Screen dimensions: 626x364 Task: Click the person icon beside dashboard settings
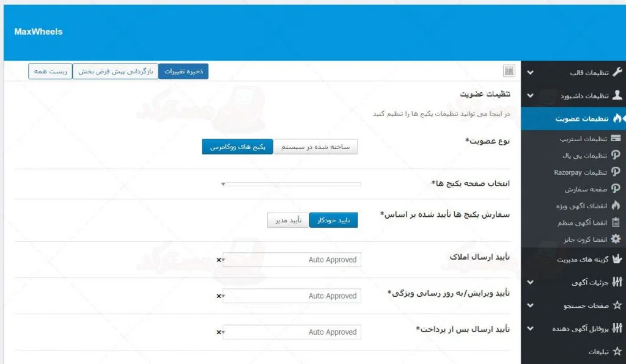[x=617, y=96]
